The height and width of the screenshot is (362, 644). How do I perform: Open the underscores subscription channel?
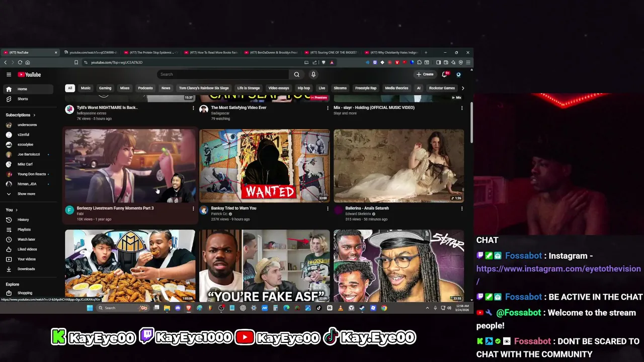pos(28,125)
